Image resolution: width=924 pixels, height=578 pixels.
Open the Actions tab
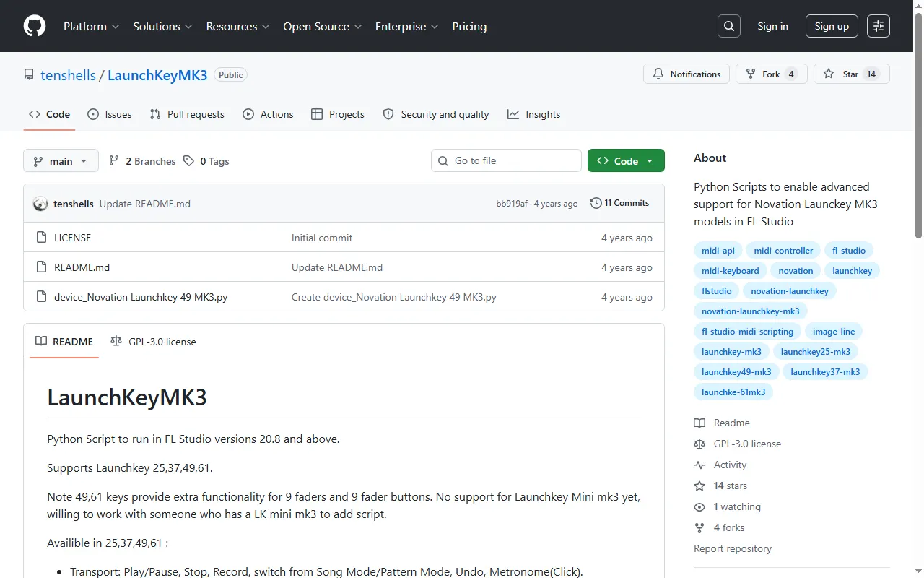click(268, 114)
